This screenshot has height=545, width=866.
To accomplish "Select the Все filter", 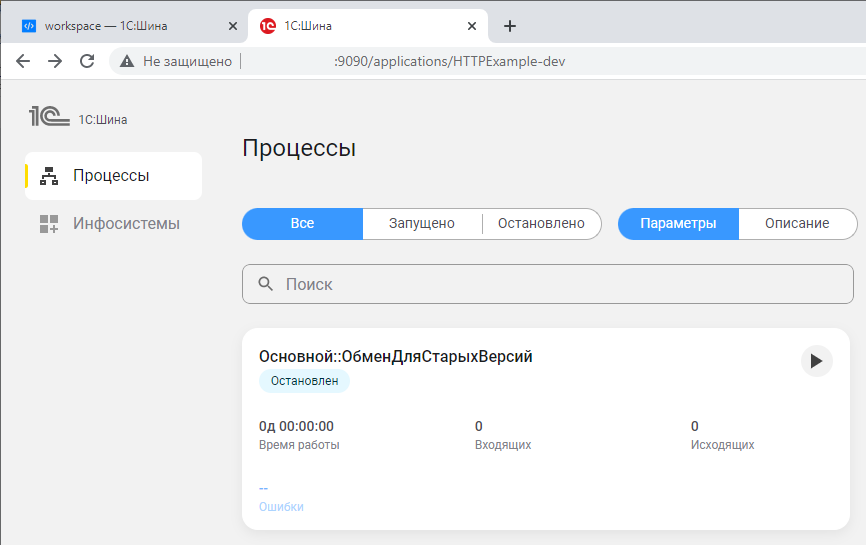I will [x=302, y=224].
